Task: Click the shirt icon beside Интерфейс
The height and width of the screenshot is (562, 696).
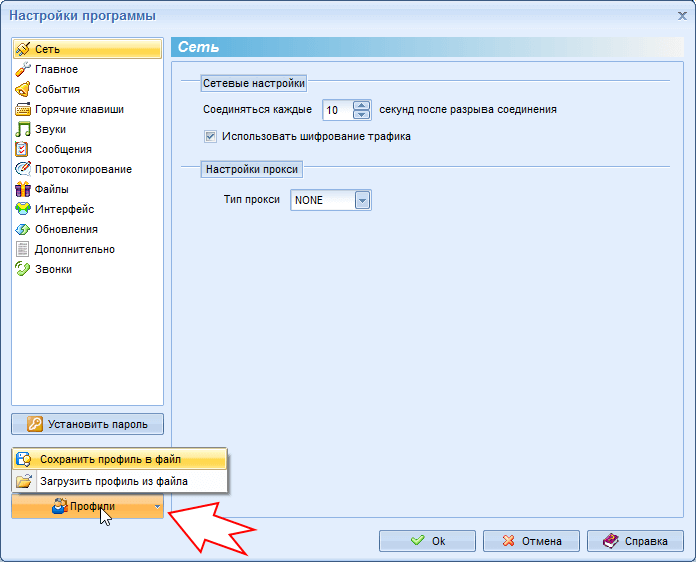Action: coord(23,209)
